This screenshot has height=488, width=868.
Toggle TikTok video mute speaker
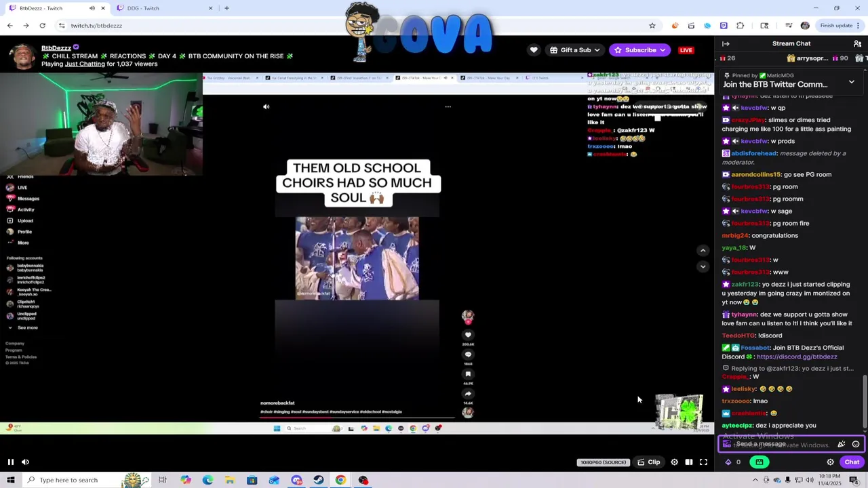pos(266,106)
